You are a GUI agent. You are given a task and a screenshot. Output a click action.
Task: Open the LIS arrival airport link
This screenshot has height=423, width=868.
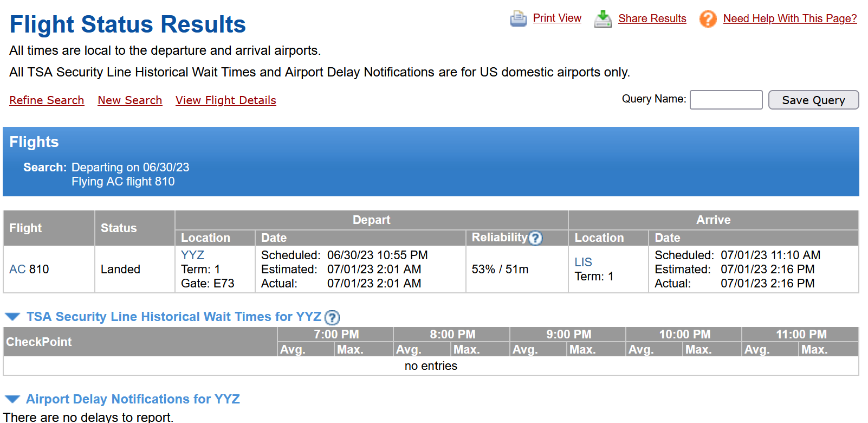[583, 262]
